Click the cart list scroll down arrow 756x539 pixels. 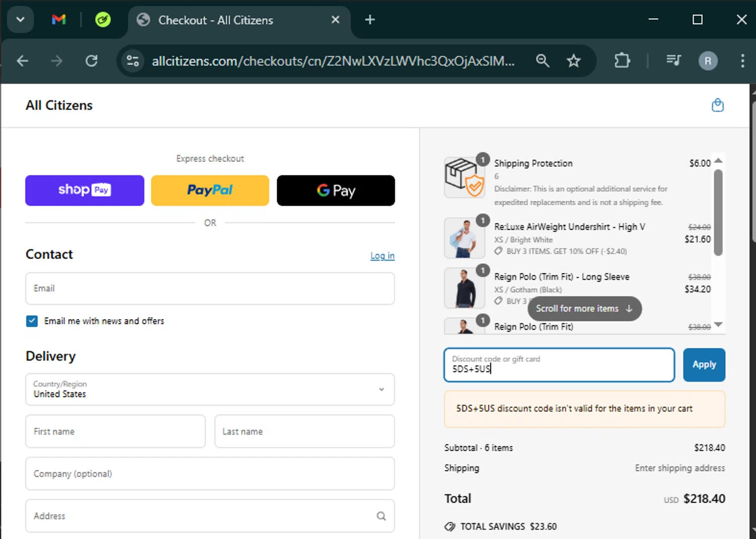click(x=719, y=325)
